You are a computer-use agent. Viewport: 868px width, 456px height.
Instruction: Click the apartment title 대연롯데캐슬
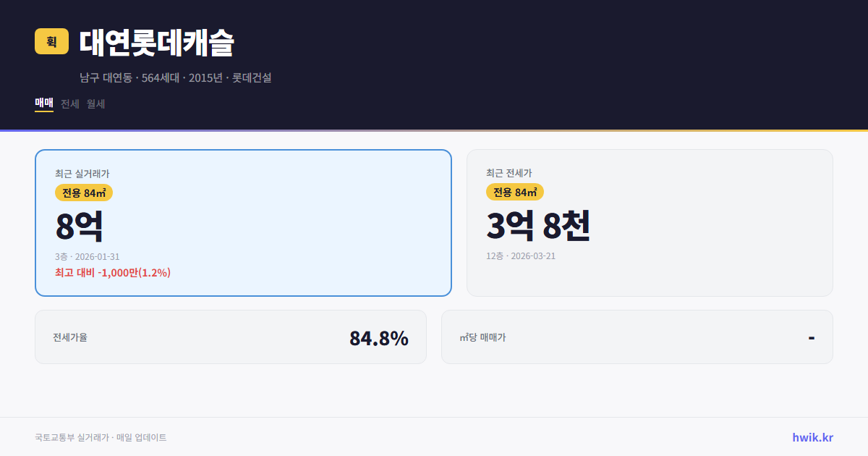157,43
